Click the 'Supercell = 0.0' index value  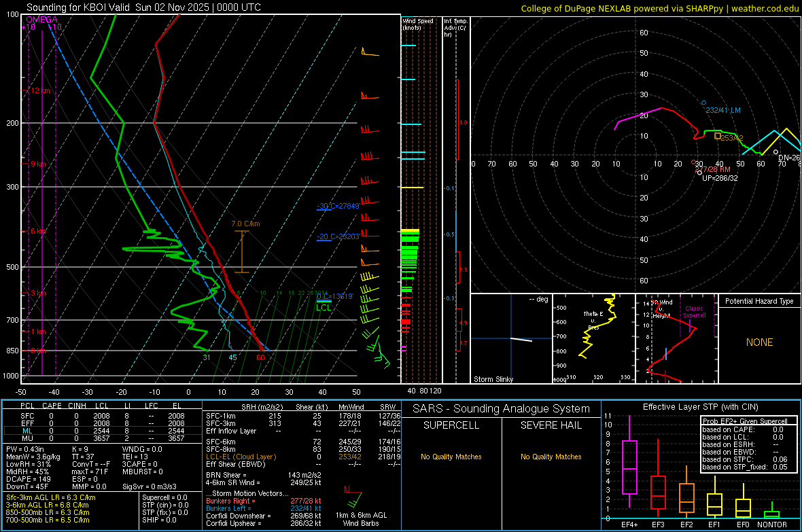[164, 497]
